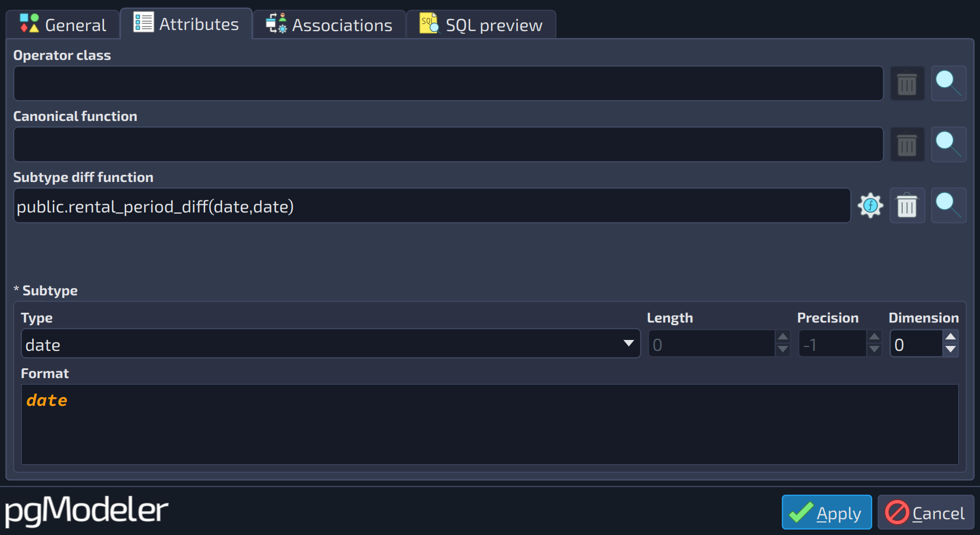Click Apply to save changes

826,512
